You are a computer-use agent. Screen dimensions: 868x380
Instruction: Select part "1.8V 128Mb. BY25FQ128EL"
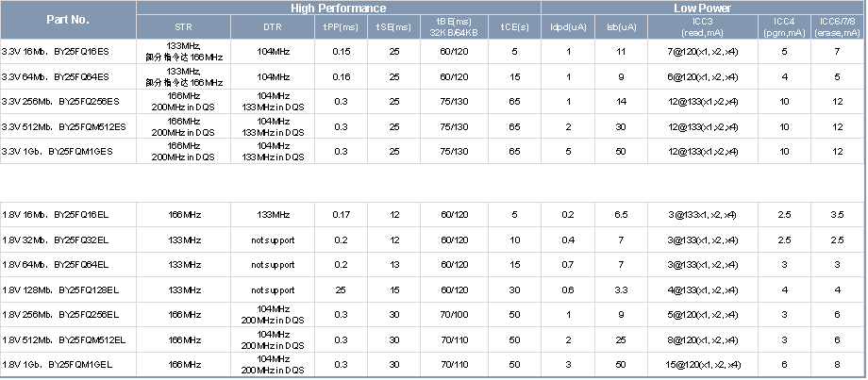pyautogui.click(x=60, y=289)
